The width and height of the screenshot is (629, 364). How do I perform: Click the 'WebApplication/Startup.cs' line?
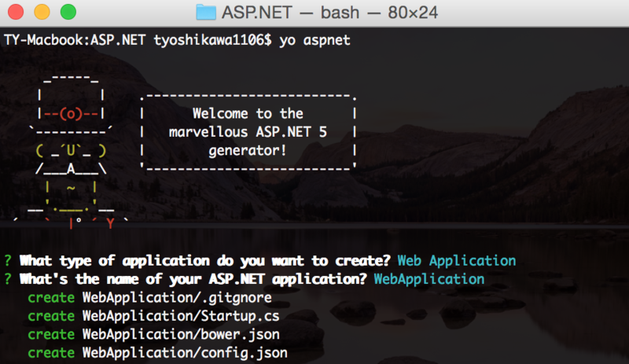click(181, 316)
